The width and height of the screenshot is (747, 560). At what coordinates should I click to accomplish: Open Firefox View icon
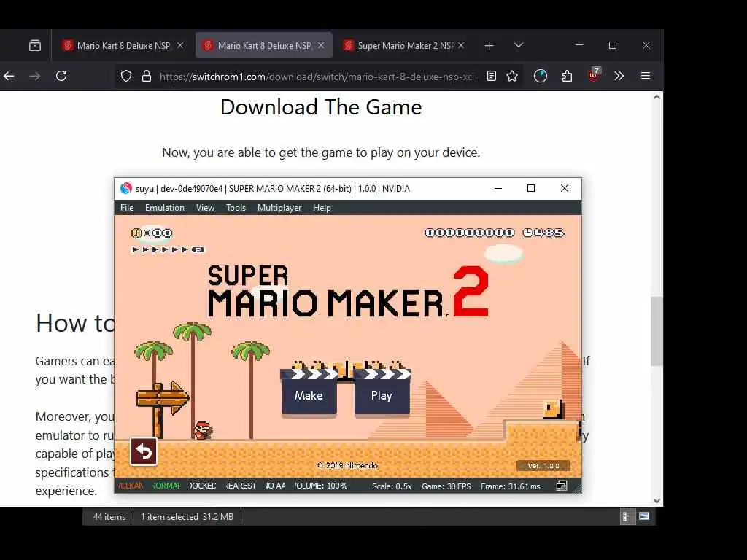click(35, 46)
